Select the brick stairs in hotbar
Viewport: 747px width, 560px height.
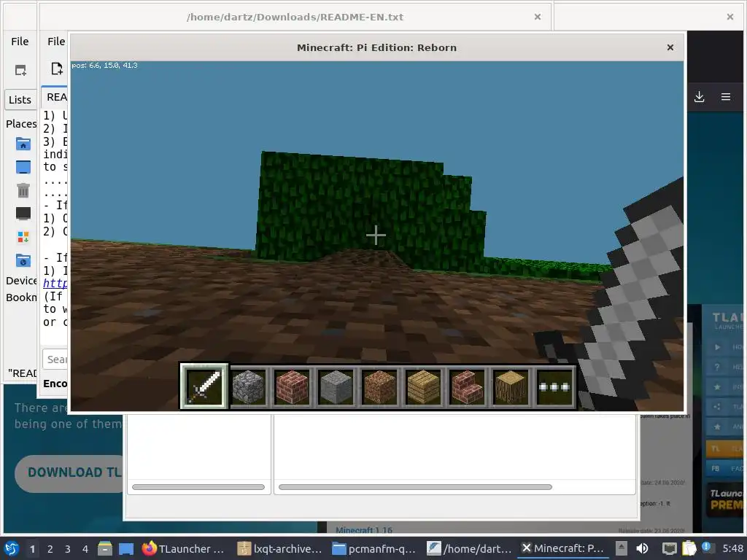pyautogui.click(x=467, y=386)
